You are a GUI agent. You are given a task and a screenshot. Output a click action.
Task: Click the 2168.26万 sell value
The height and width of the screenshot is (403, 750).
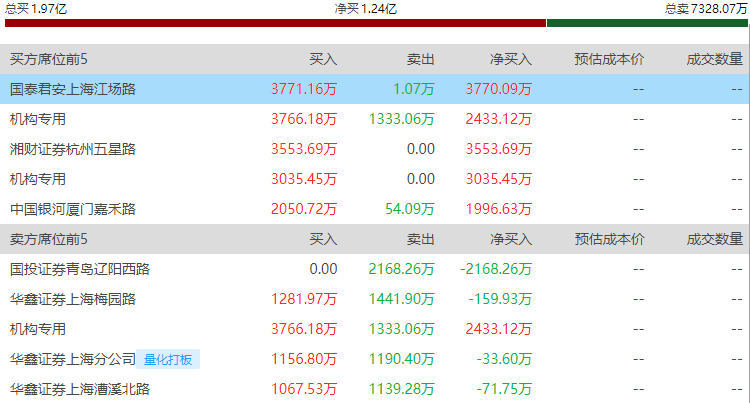401,269
